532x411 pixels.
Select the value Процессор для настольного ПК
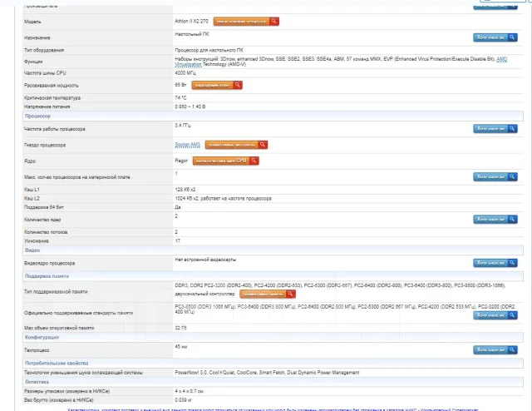tap(209, 50)
